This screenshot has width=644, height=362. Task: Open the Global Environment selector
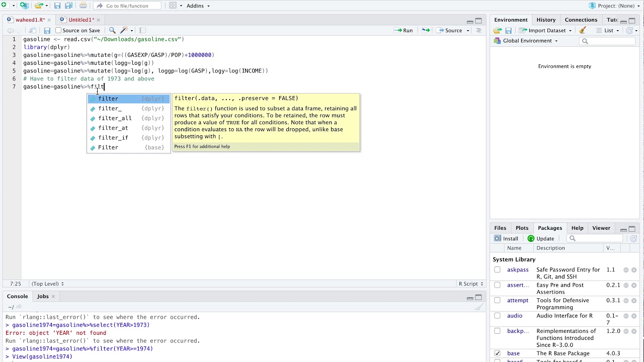(526, 41)
